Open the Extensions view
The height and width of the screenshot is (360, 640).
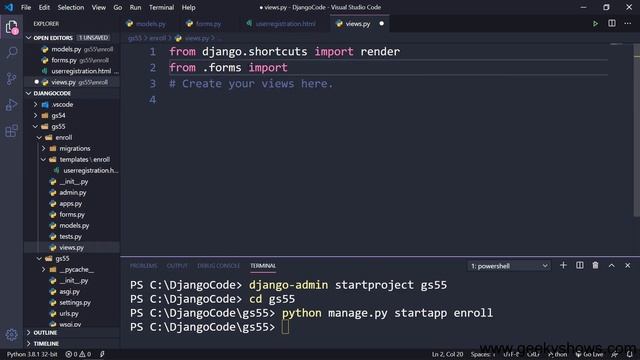coord(11,131)
